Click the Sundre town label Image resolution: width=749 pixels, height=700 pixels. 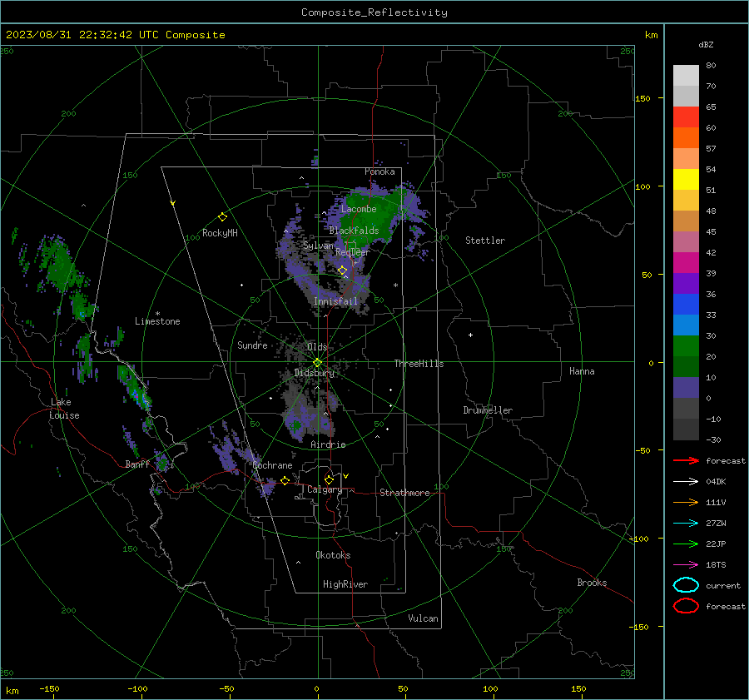point(252,345)
